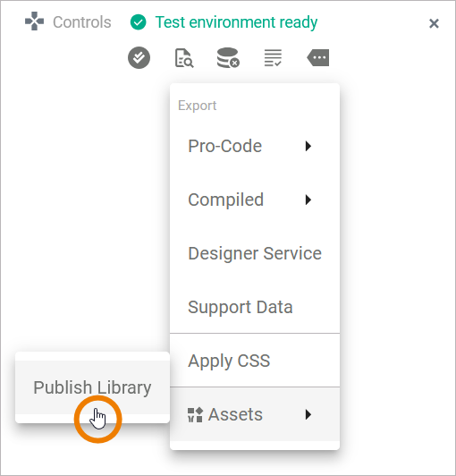
Task: Click the Test environment ready status text
Action: click(x=236, y=22)
